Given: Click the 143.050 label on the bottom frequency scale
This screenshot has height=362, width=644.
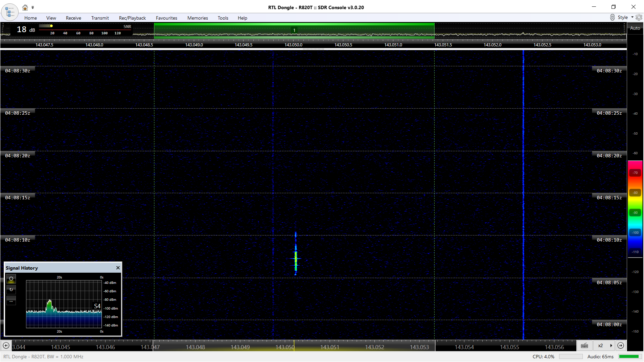Looking at the screenshot, I should [x=285, y=347].
